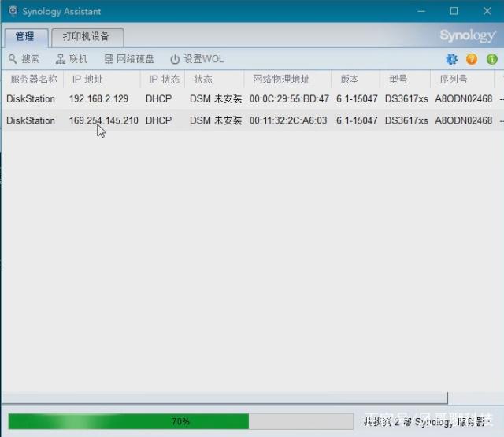This screenshot has width=504, height=437.
Task: Sort by the 网络物理地址 column header
Action: [x=287, y=80]
